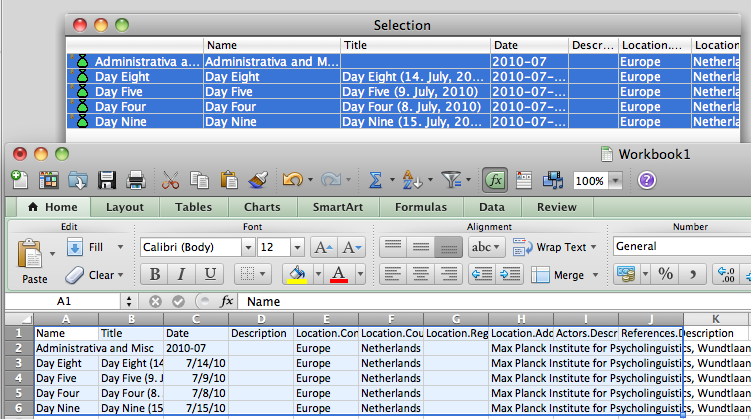The width and height of the screenshot is (751, 419).
Task: Toggle the formula bar fx button
Action: [x=494, y=180]
